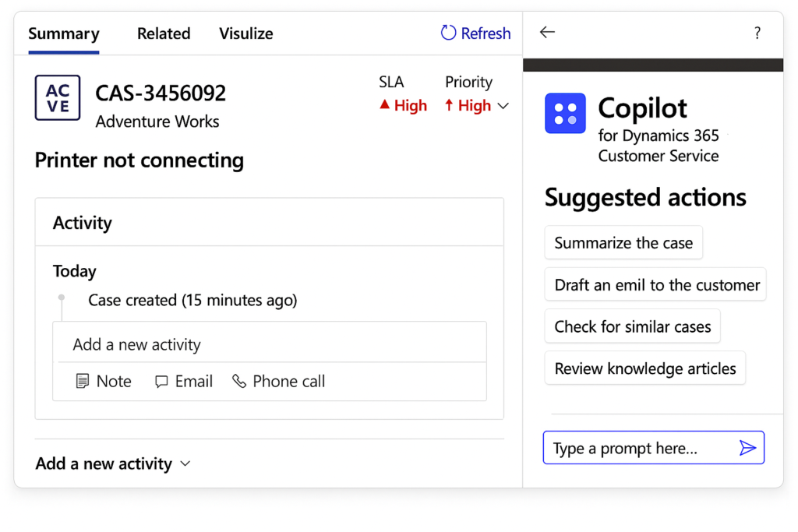The height and width of the screenshot is (532, 798).
Task: Select Check for similar cases
Action: point(632,327)
